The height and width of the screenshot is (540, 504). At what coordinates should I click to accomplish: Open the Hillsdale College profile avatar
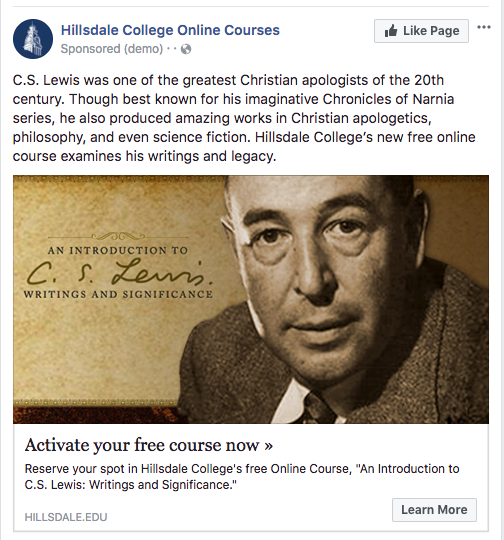pyautogui.click(x=33, y=39)
